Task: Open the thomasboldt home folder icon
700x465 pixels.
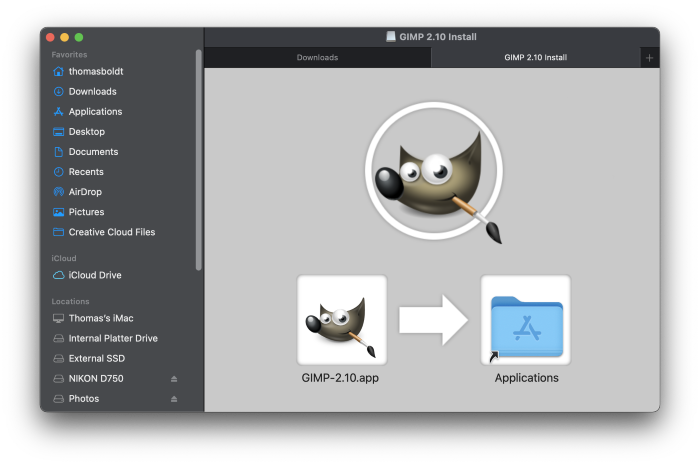Action: (58, 71)
